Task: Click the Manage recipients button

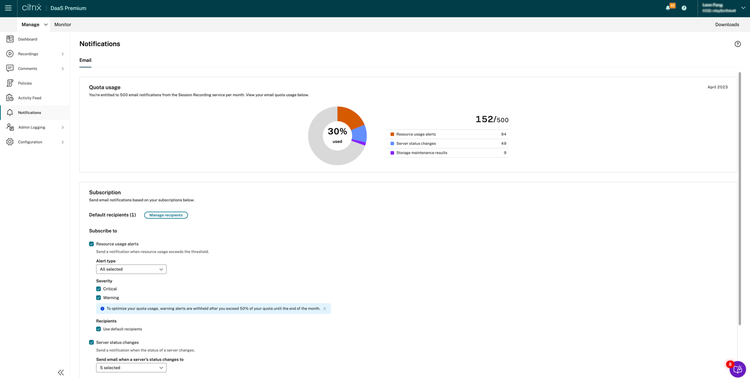Action: point(166,215)
